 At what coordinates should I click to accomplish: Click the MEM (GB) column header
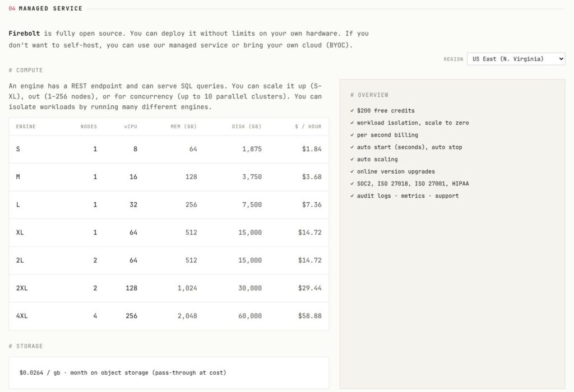[183, 127]
